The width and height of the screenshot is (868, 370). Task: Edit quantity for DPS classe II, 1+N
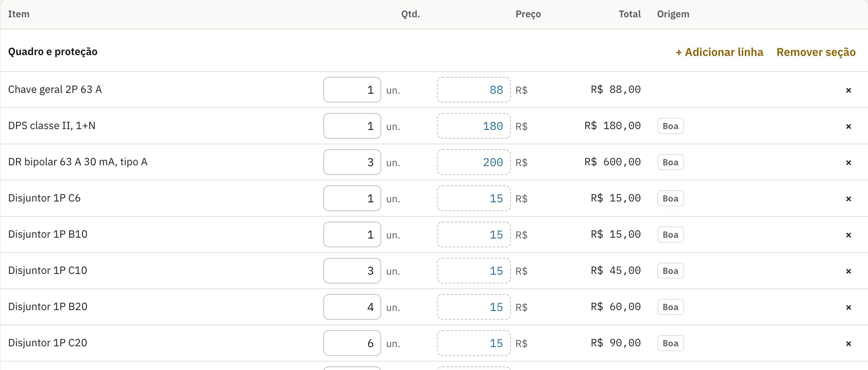coord(352,126)
